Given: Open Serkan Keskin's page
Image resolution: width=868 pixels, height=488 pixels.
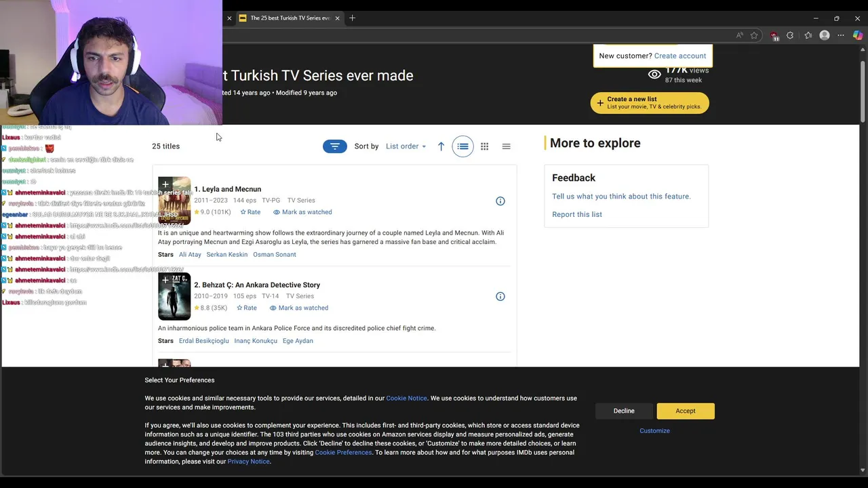Looking at the screenshot, I should click(x=227, y=255).
